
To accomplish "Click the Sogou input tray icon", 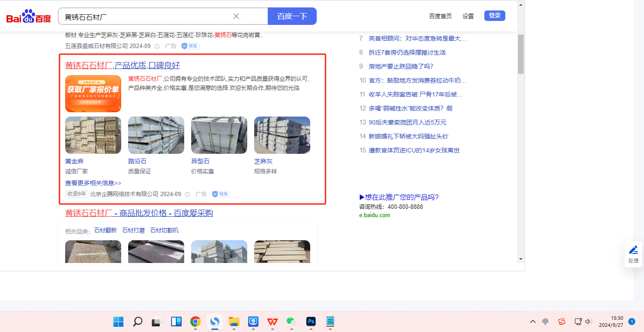I will (562, 322).
